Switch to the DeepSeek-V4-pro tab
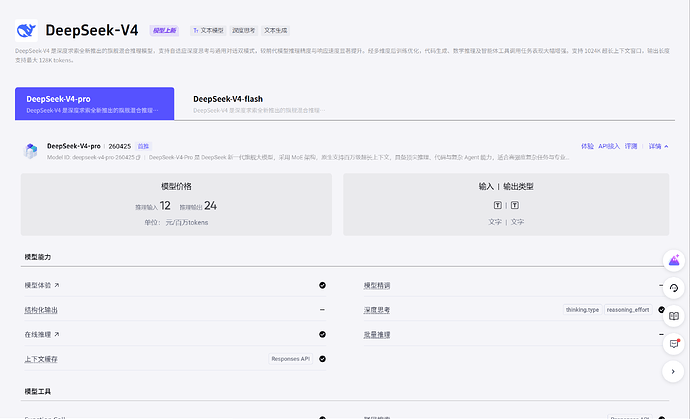 click(x=95, y=103)
